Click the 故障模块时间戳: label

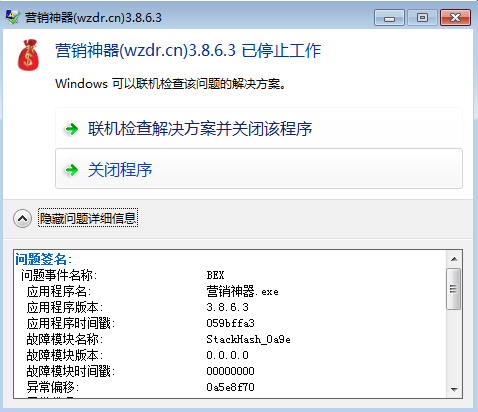71,371
